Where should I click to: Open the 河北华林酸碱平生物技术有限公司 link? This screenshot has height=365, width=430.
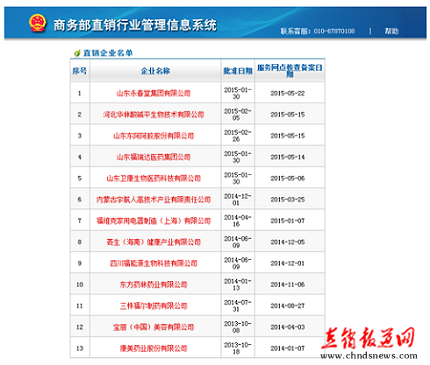pyautogui.click(x=153, y=114)
